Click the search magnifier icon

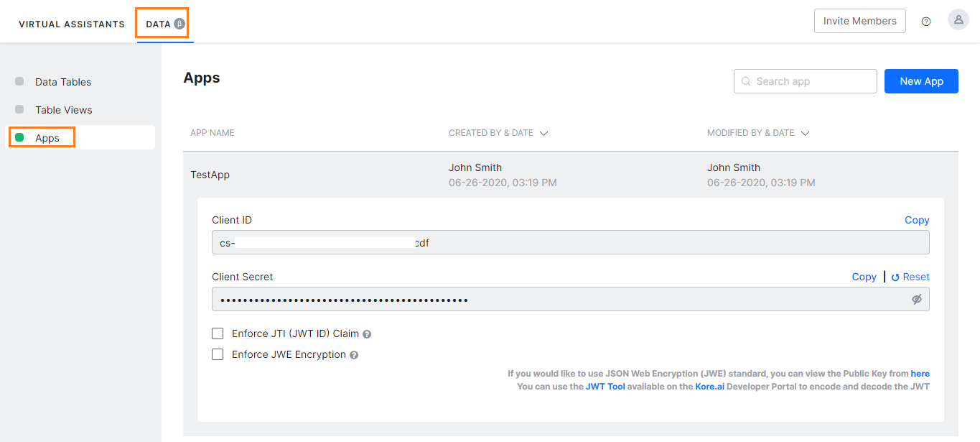pyautogui.click(x=746, y=81)
